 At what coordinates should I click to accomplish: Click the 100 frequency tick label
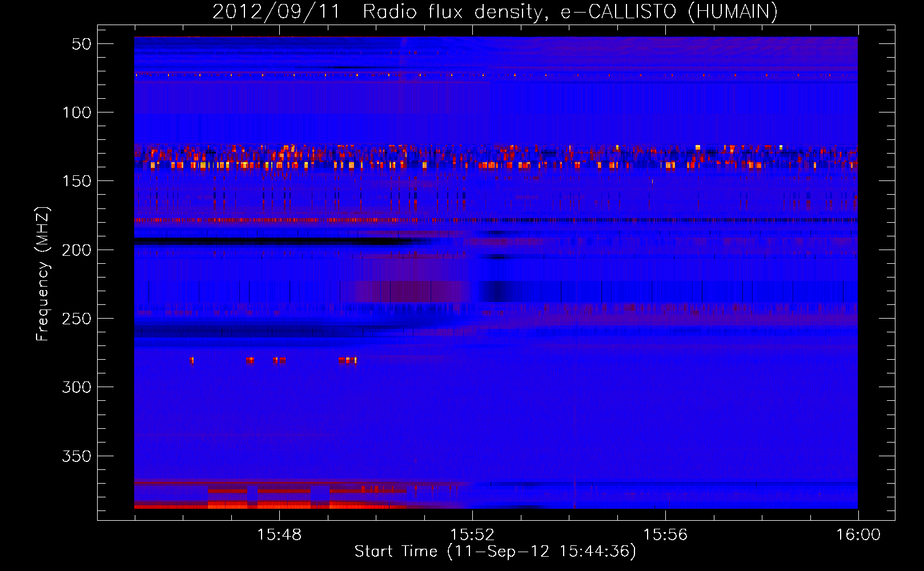pyautogui.click(x=77, y=112)
